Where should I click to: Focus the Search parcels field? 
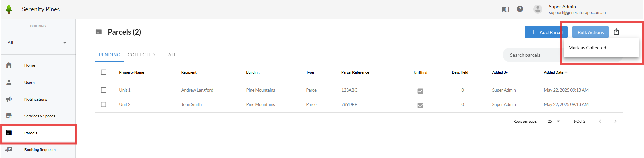533,55
